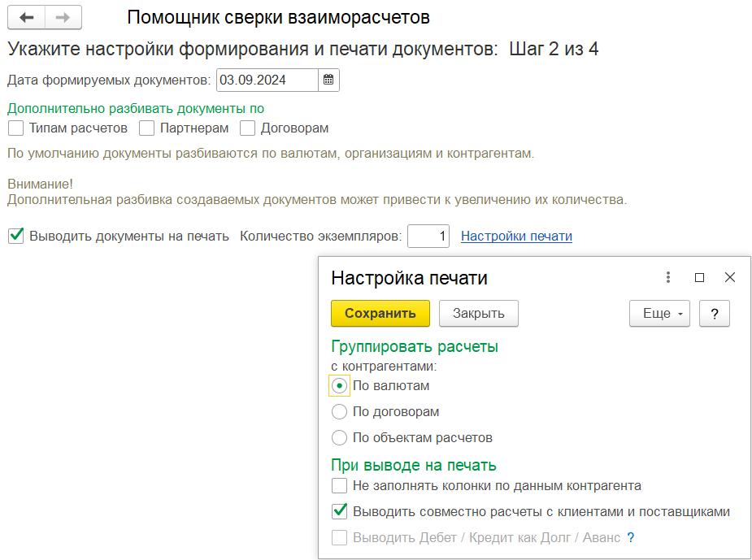Go forward with the right arrow button
This screenshot has width=752, height=560.
[x=63, y=18]
